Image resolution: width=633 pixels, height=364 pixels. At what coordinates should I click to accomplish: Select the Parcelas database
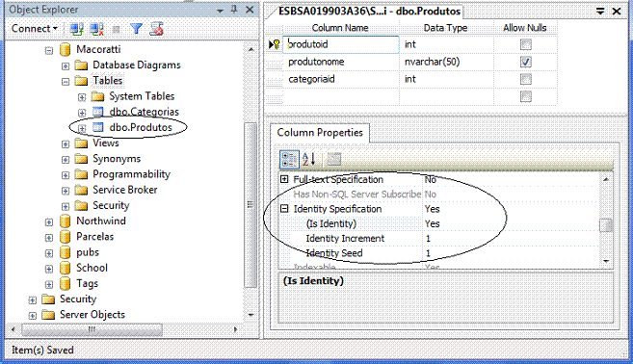(94, 237)
